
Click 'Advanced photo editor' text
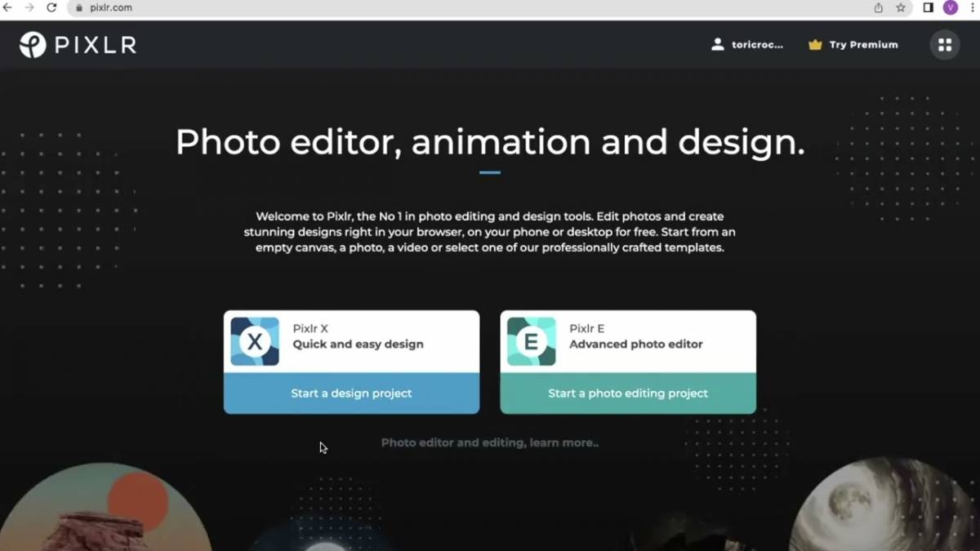(636, 344)
